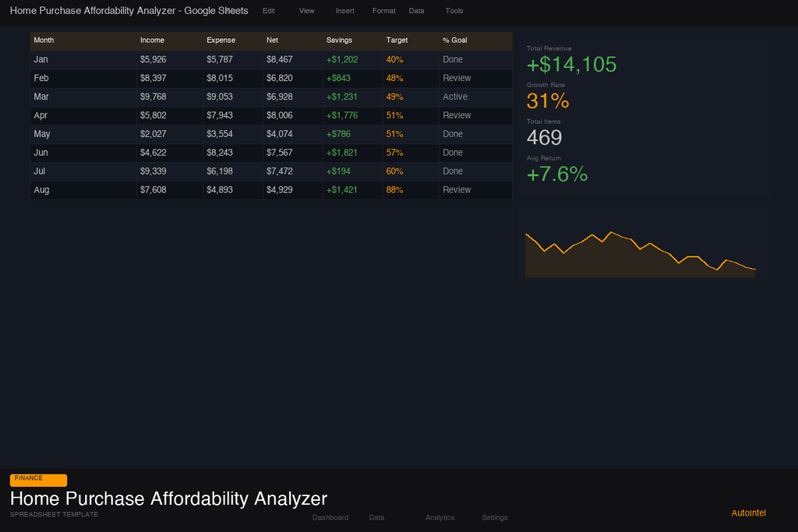The height and width of the screenshot is (532, 798).
Task: Open the Data menu in the top menu bar
Action: [x=416, y=11]
